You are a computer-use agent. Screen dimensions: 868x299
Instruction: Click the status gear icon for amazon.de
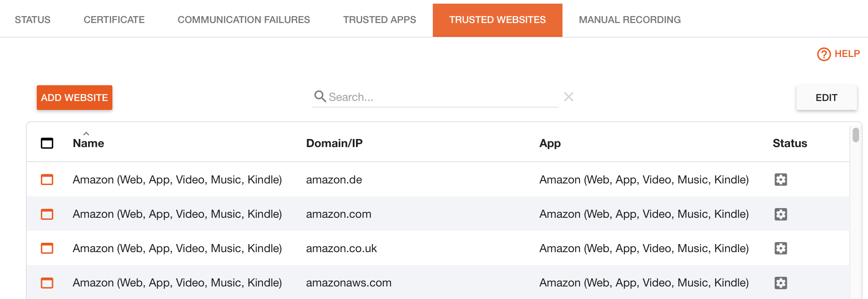click(x=781, y=179)
